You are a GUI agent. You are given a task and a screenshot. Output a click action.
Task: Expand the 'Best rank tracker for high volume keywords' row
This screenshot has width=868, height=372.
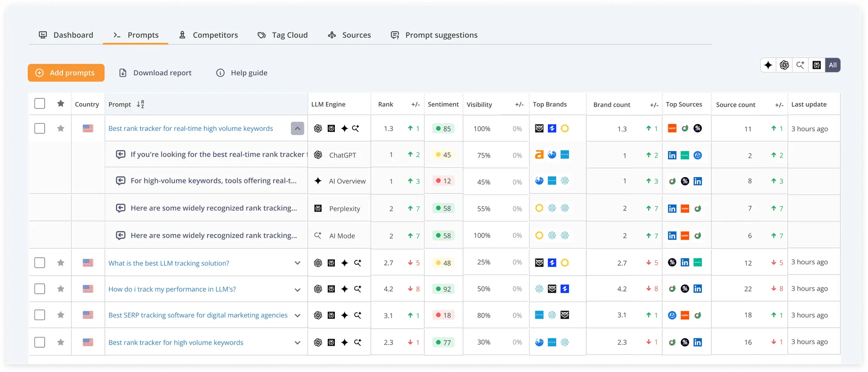[x=297, y=342]
